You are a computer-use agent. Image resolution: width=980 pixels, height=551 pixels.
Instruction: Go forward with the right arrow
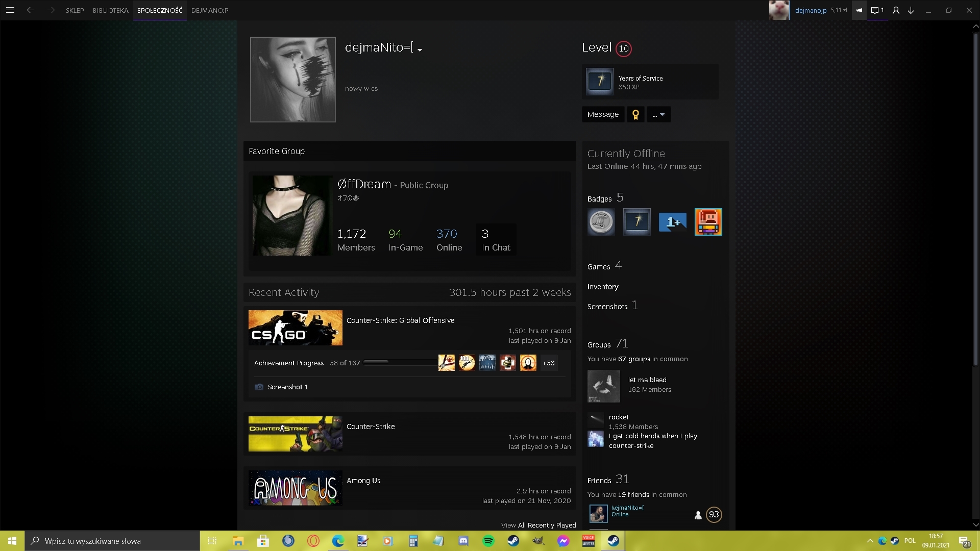pos(51,10)
